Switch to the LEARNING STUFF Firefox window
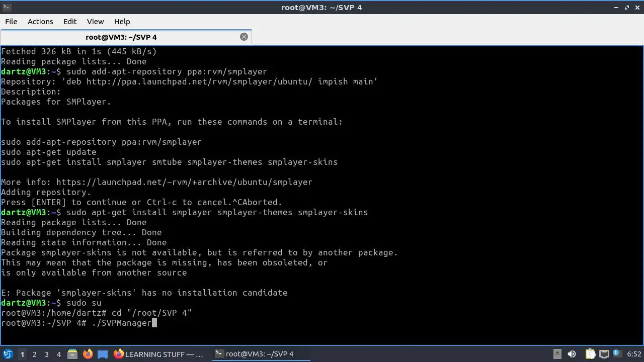This screenshot has width=644, height=362. click(x=159, y=354)
